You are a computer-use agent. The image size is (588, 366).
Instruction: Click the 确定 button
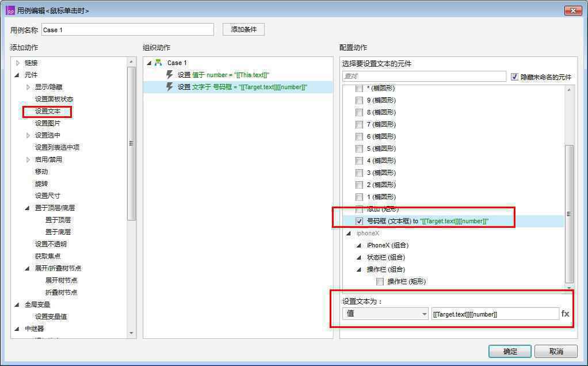[x=510, y=351]
